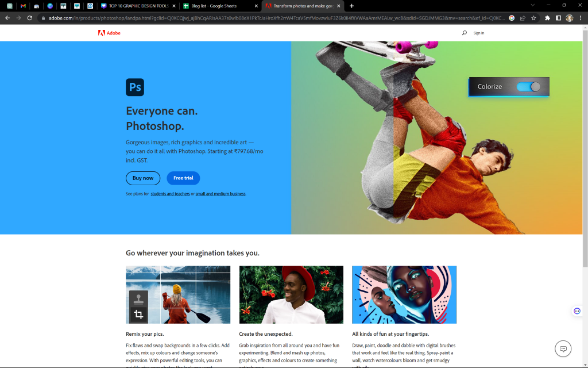Screen dimensions: 588x368
Task: Click the page vertical scrollbar
Action: click(585, 148)
